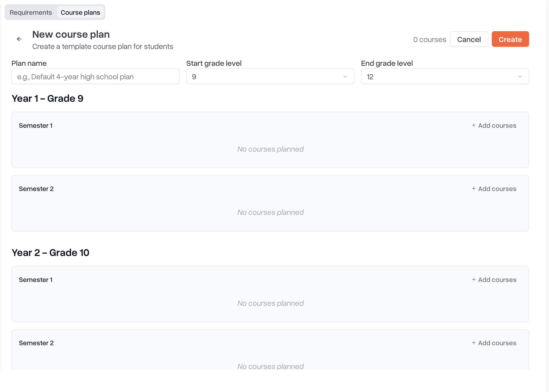549x392 pixels.
Task: Click plus icon in Grade 10 Semester 2
Action: (474, 343)
